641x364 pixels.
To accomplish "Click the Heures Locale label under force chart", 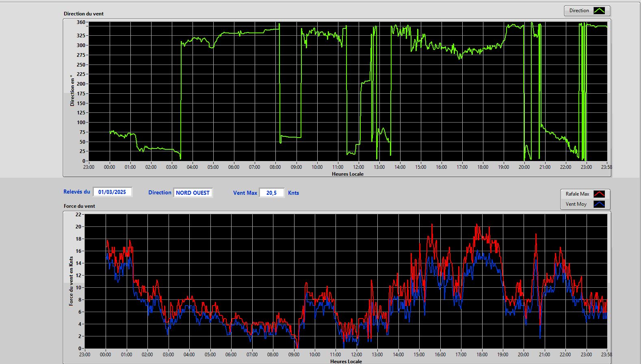I will point(346,361).
